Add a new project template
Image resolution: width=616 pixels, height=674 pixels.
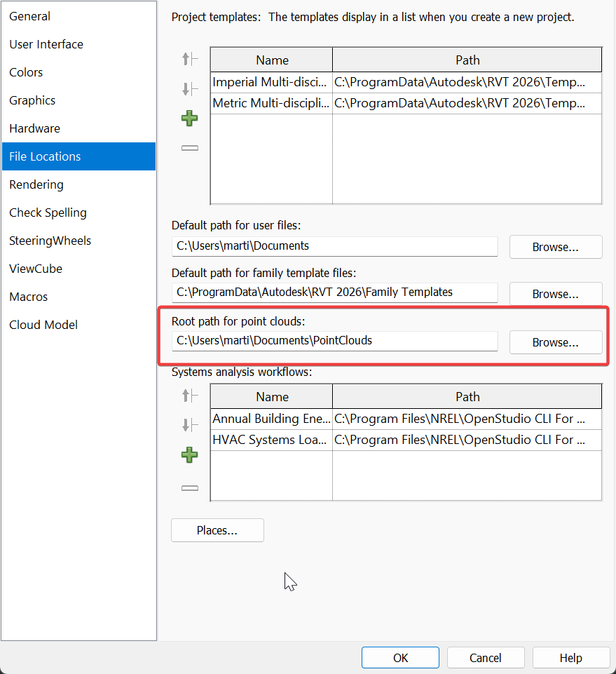coord(189,119)
